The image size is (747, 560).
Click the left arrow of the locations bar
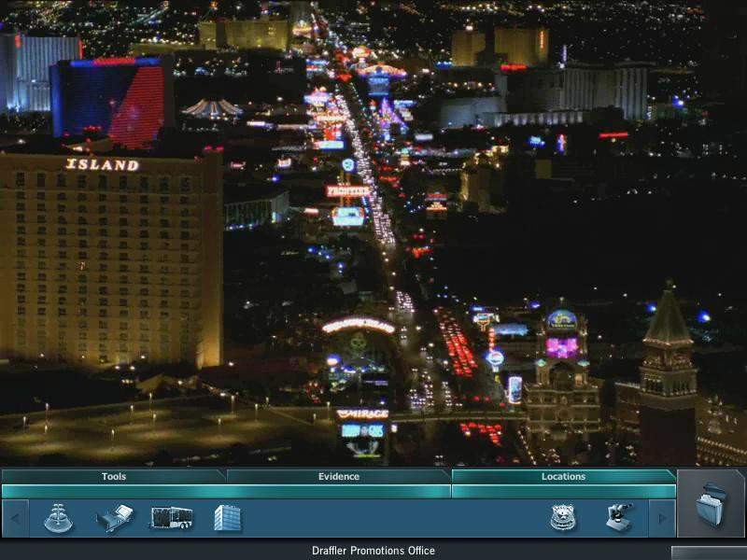[x=15, y=518]
